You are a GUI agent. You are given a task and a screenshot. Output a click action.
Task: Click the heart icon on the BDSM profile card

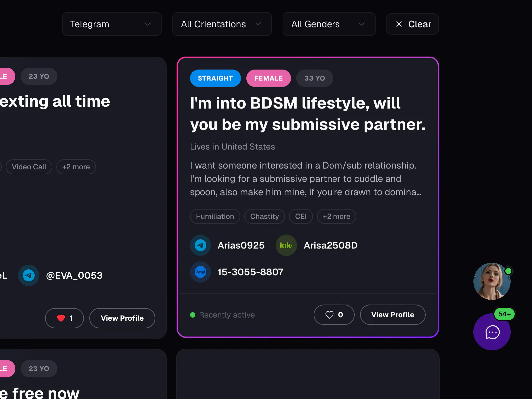(330, 315)
